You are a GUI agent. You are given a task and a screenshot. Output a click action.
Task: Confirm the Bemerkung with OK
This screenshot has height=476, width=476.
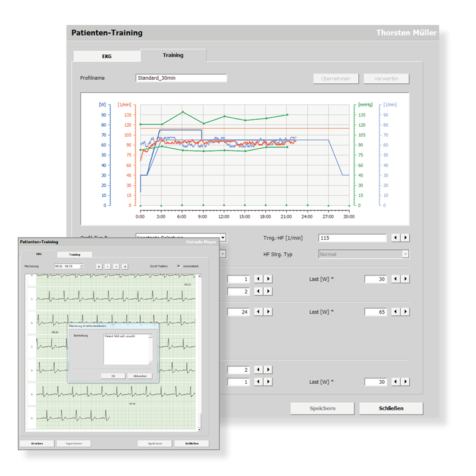click(x=112, y=376)
